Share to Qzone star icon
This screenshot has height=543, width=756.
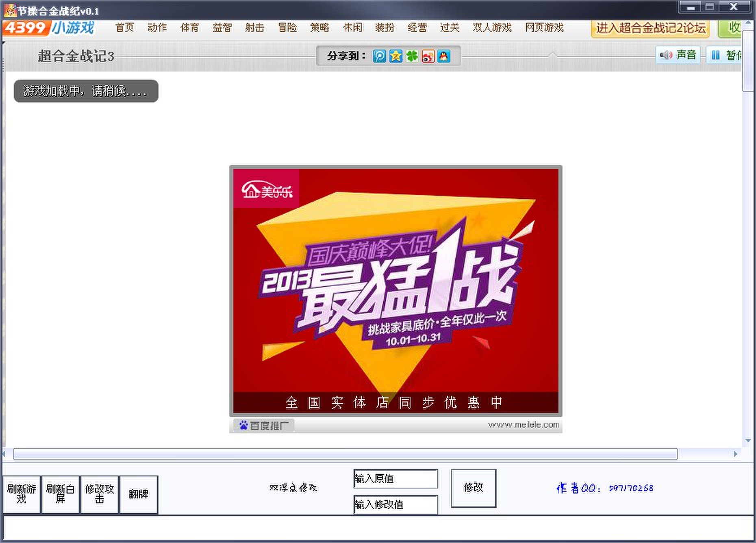(395, 56)
